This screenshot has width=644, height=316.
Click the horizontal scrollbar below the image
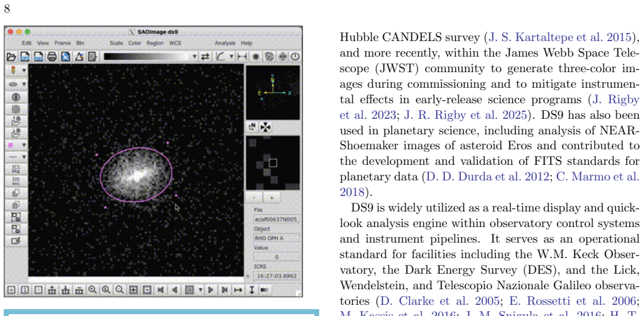[136, 279]
